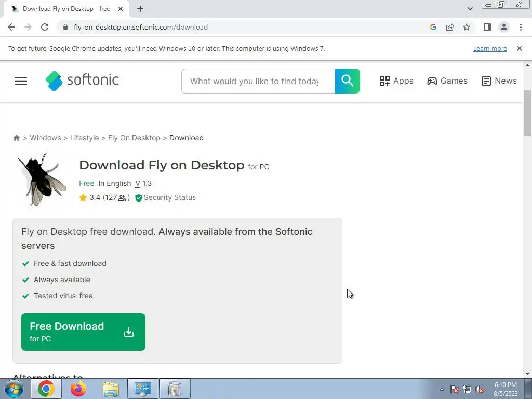Go to Softonic homepage via logo

coord(82,81)
